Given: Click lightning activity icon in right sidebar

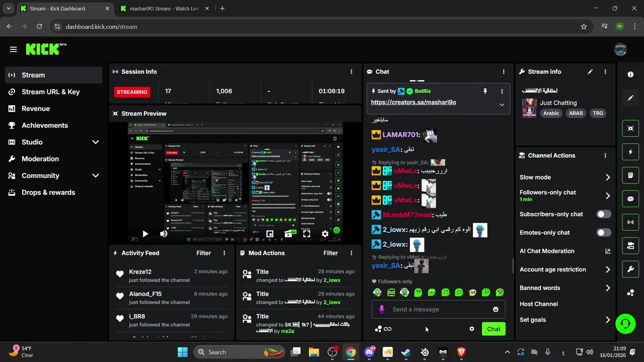Looking at the screenshot, I should pos(630,152).
